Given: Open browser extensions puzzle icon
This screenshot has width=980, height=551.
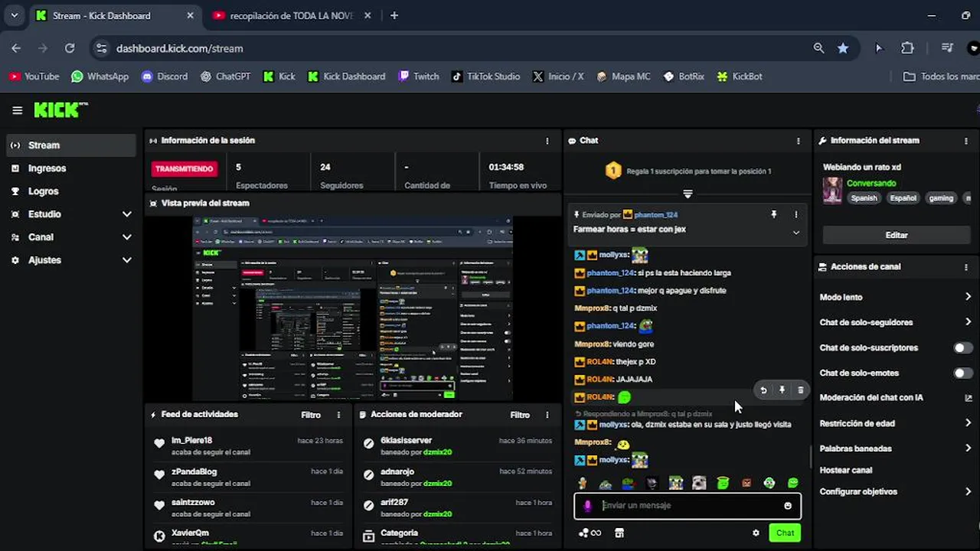Looking at the screenshot, I should (x=907, y=48).
